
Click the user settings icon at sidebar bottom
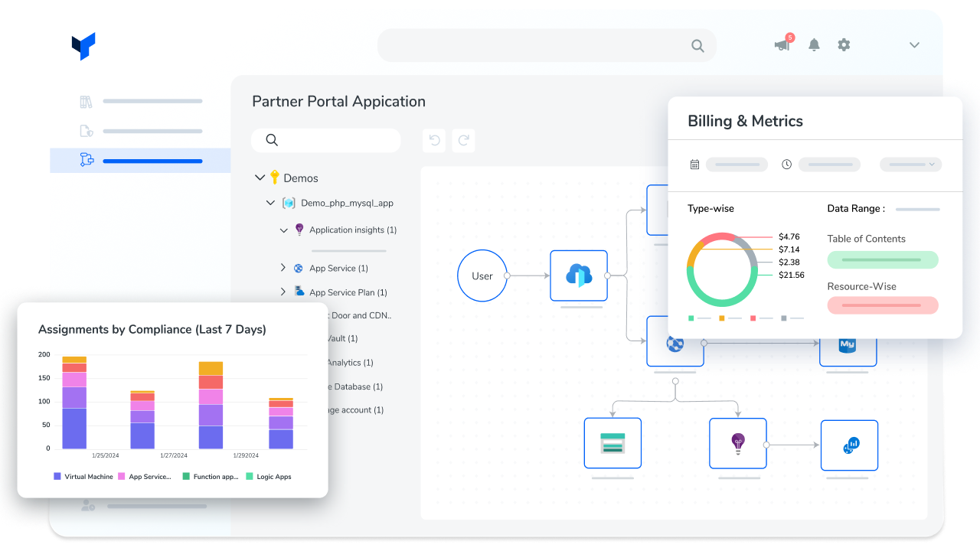coord(88,506)
